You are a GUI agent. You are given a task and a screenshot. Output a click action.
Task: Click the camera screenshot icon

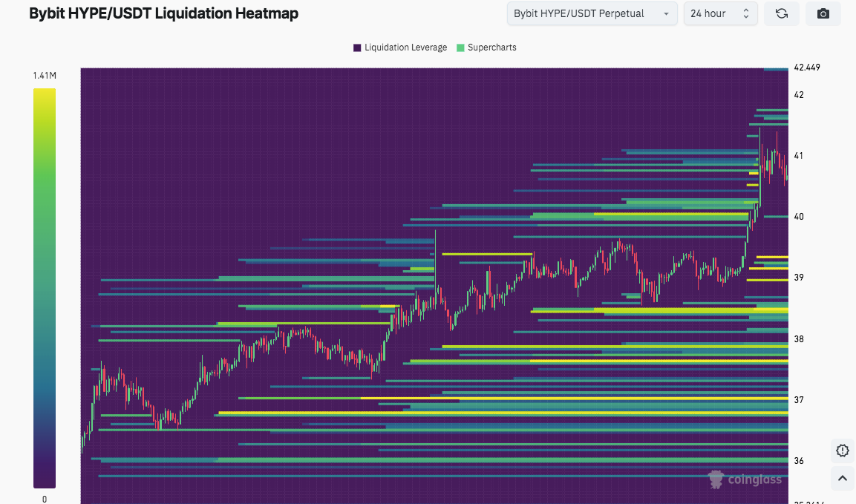point(823,13)
